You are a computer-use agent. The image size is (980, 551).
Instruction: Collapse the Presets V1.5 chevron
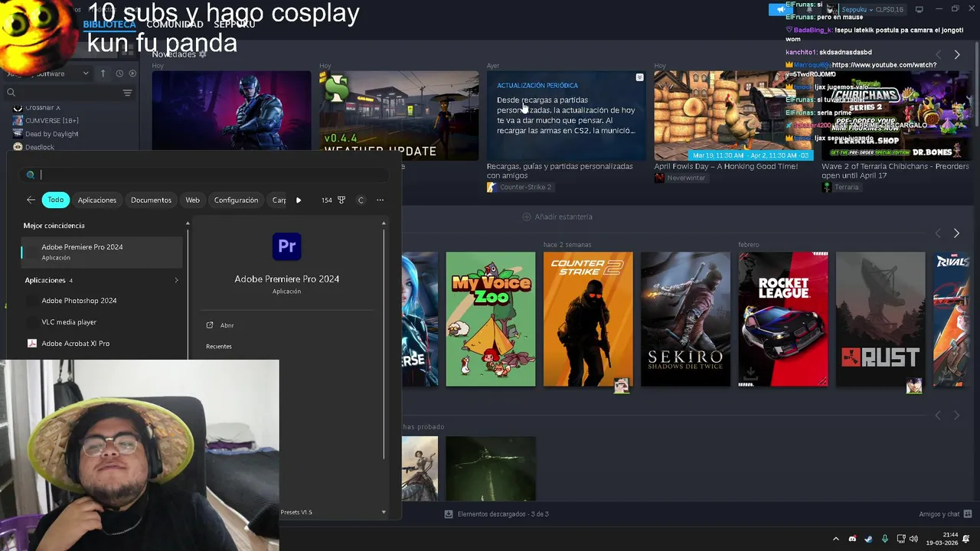(384, 512)
